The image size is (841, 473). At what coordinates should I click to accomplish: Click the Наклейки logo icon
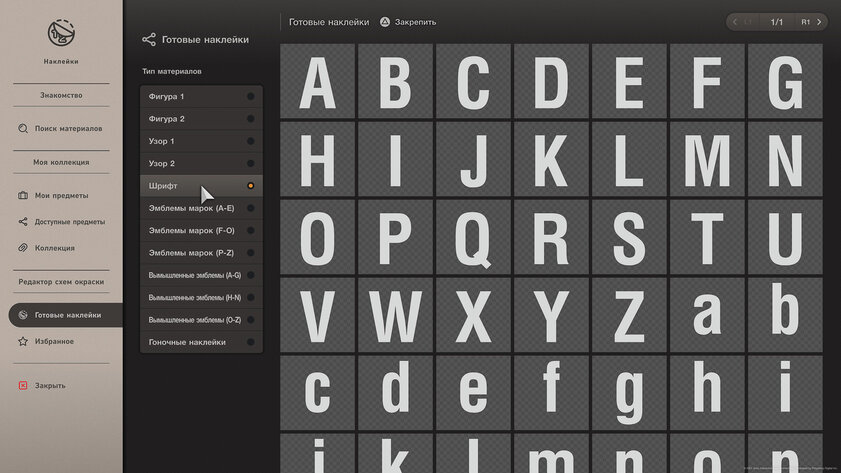point(61,33)
